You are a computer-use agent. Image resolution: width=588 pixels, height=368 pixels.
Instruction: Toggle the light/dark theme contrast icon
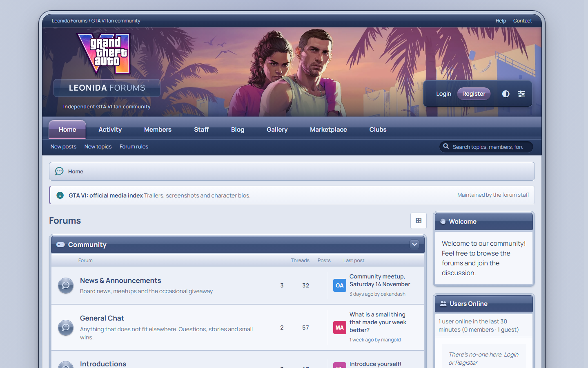(x=506, y=94)
